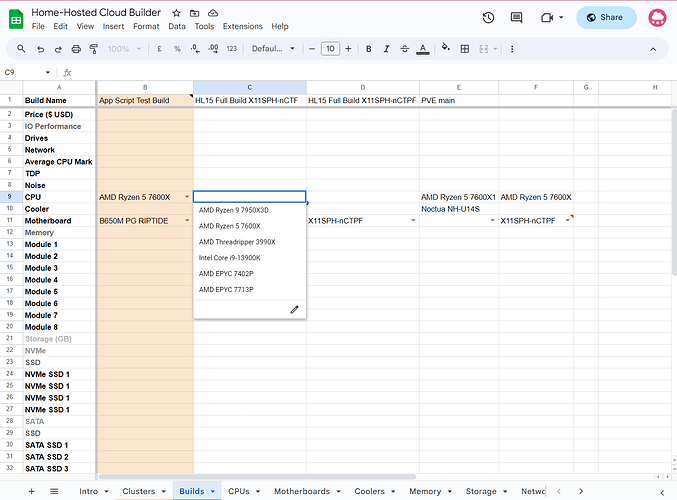
Task: Open version history clock icon
Action: [x=488, y=18]
